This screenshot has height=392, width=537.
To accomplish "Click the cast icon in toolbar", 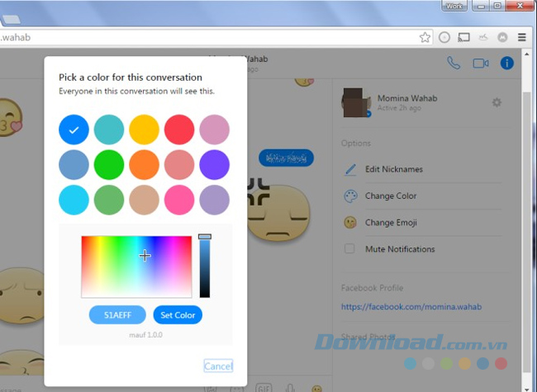I will point(463,37).
